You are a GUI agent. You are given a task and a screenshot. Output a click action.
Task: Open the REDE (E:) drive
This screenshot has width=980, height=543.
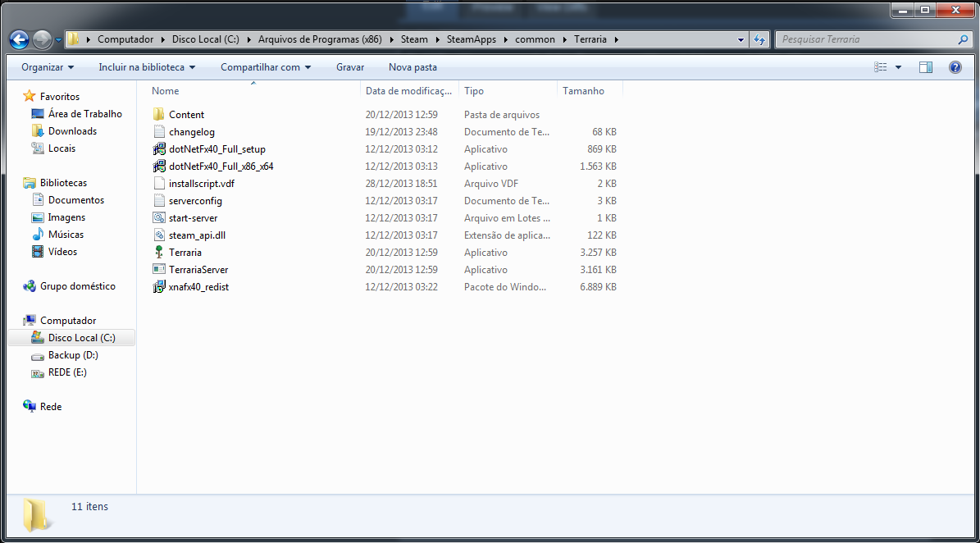point(67,372)
